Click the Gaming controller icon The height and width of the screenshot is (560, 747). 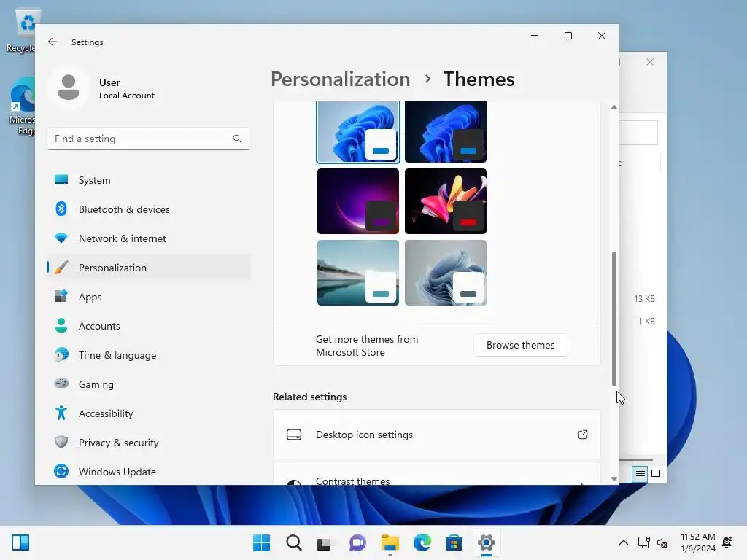point(61,384)
